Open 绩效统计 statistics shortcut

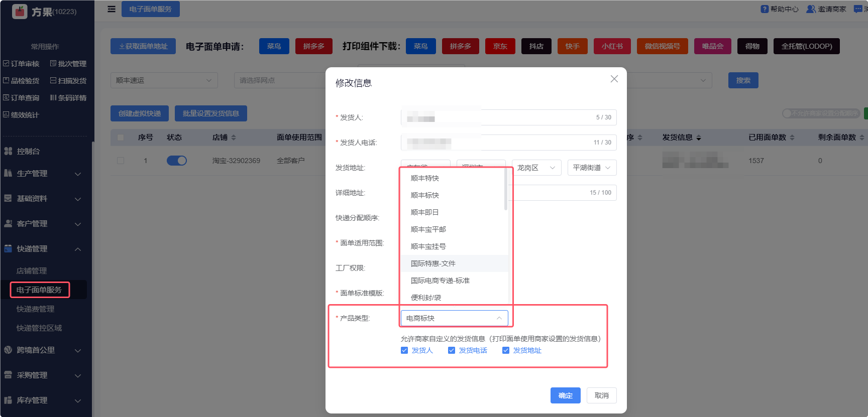point(6,115)
